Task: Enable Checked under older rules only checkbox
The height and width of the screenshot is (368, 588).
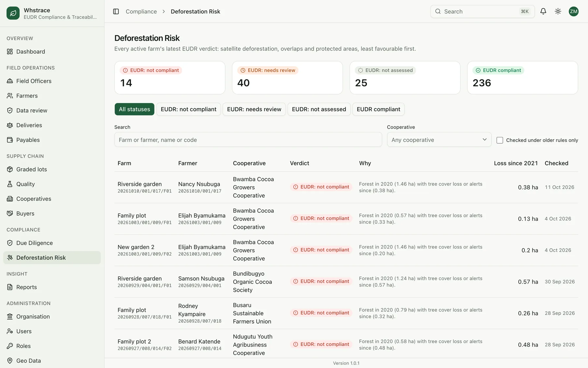Action: [500, 140]
